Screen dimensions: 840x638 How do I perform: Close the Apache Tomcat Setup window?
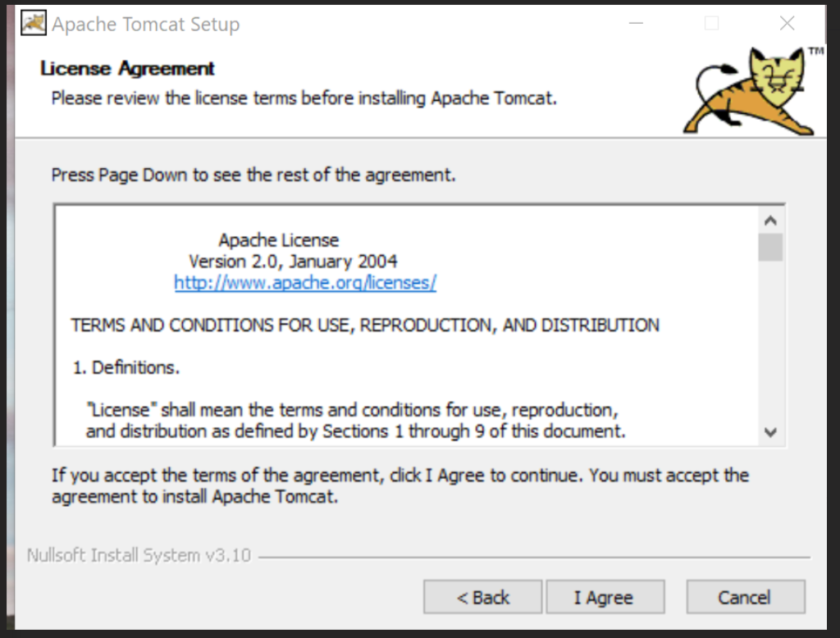[x=787, y=24]
